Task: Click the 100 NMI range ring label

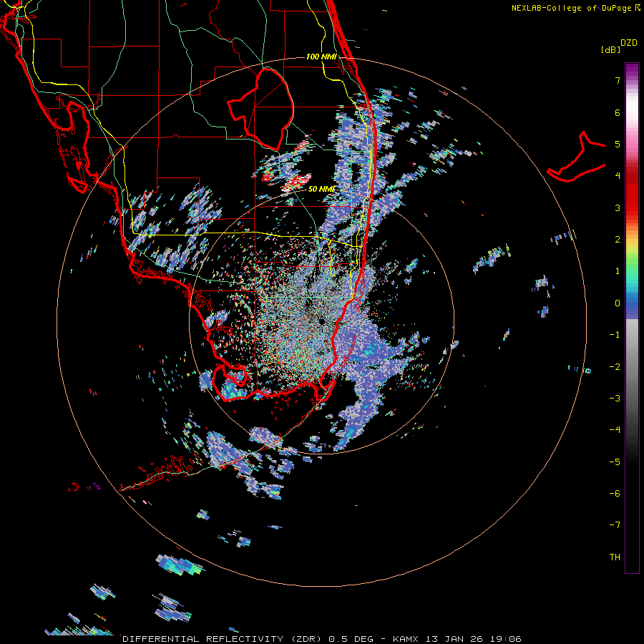Action: 321,57
